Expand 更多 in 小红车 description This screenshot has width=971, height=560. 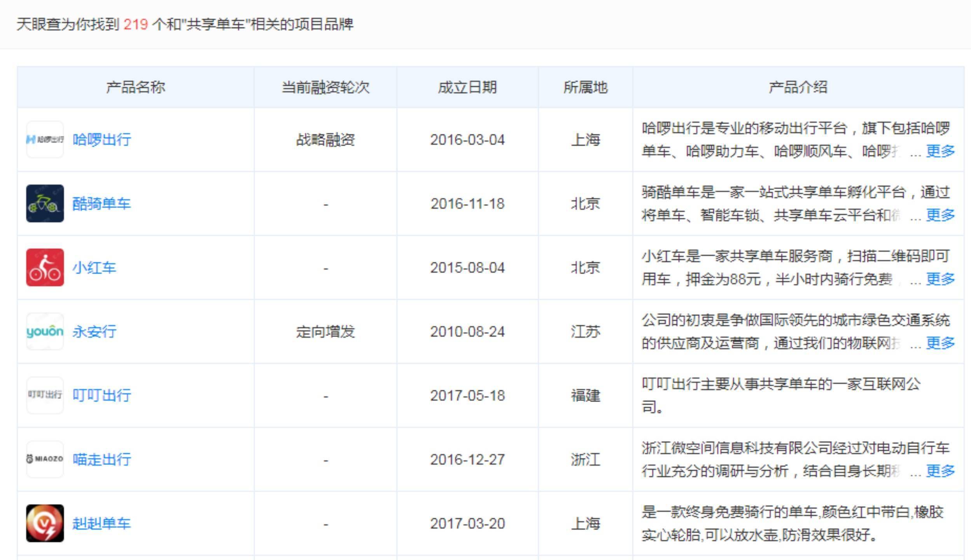[940, 279]
